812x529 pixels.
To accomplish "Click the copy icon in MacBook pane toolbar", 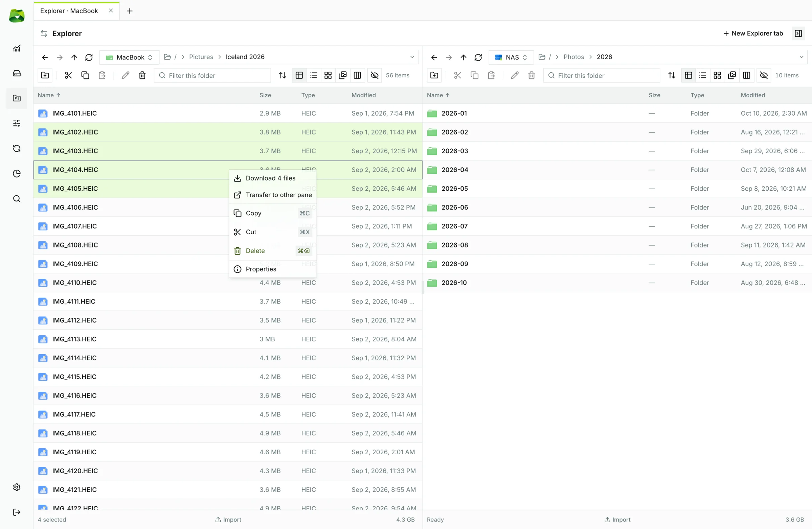I will [85, 75].
